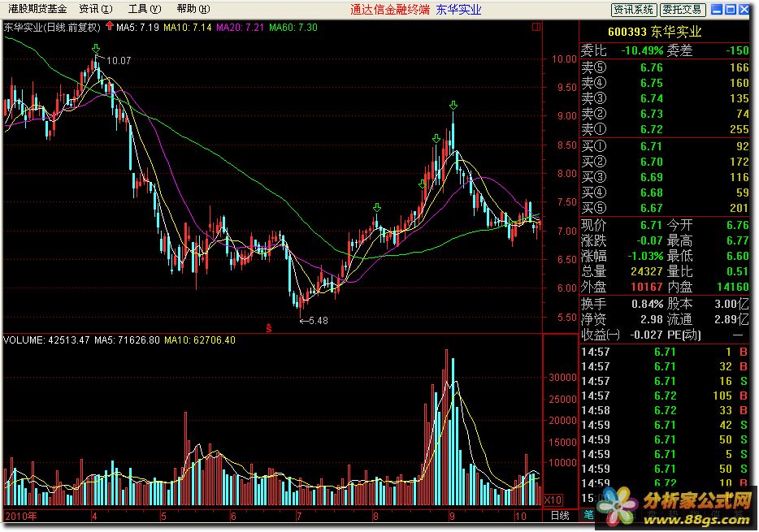759x532 pixels.
Task: Click the 外盘 value 10167
Action: (646, 288)
